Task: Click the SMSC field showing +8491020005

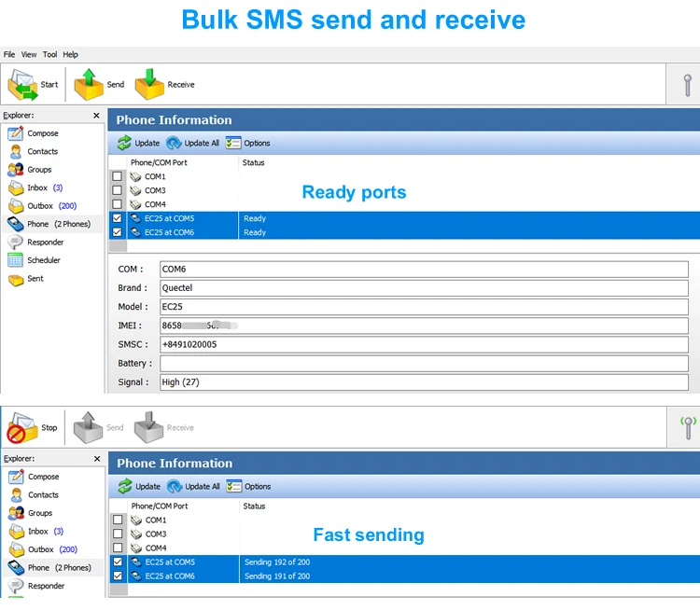Action: [x=423, y=344]
